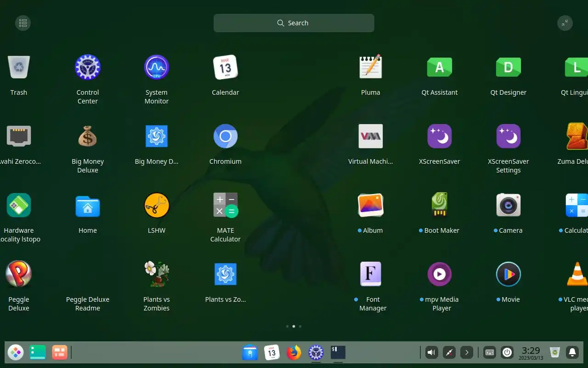Click the pen tray icon
This screenshot has width=588, height=368.
[449, 353]
